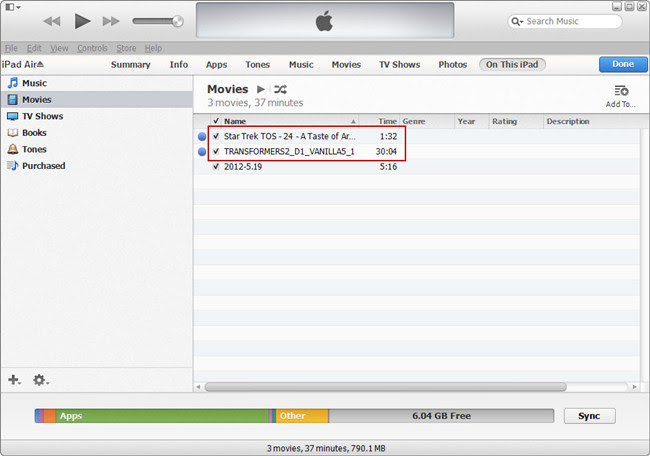Viewport: 650px width, 456px height.
Task: Switch to the Tones tab
Action: (257, 64)
